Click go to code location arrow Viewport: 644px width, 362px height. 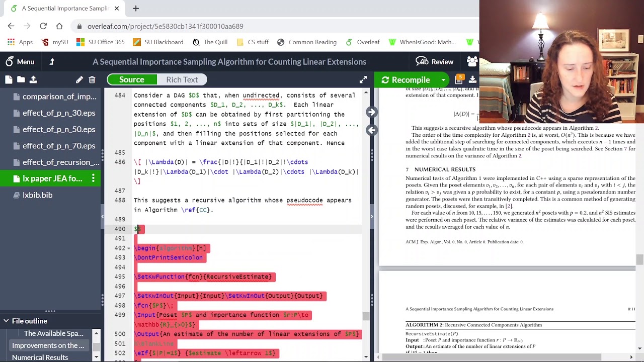pos(372,130)
